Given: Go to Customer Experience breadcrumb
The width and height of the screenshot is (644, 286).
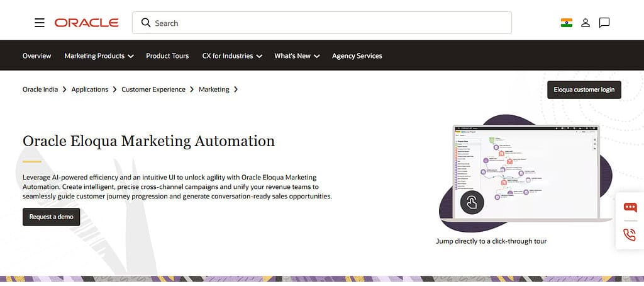Looking at the screenshot, I should click(x=153, y=89).
